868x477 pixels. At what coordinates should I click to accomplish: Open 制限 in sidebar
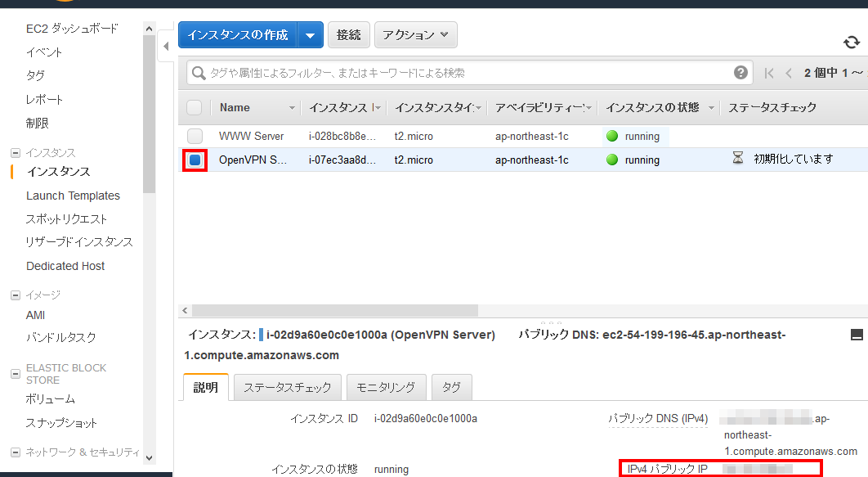37,123
